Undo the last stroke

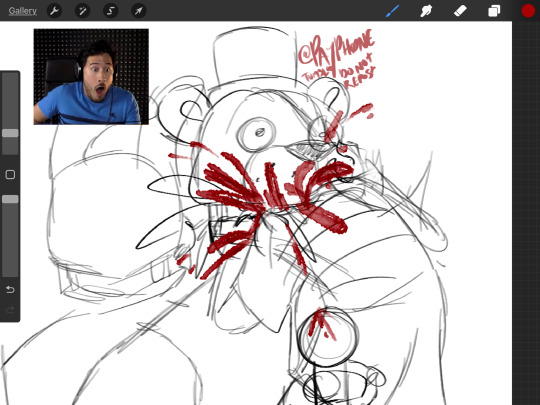[10, 290]
